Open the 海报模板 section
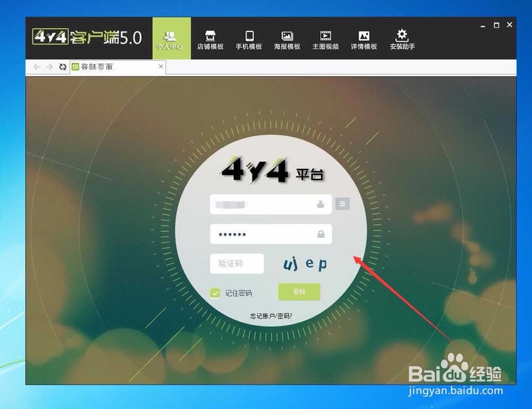Image resolution: width=532 pixels, height=409 pixels. 287,40
